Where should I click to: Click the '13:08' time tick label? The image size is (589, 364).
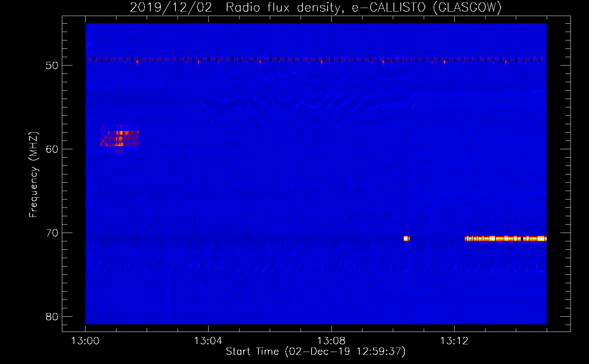pyautogui.click(x=331, y=341)
